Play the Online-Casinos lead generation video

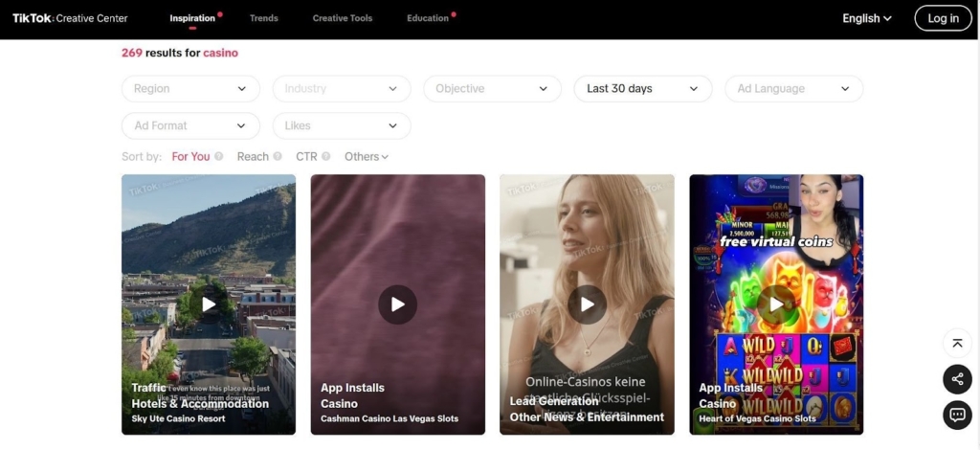click(x=587, y=304)
